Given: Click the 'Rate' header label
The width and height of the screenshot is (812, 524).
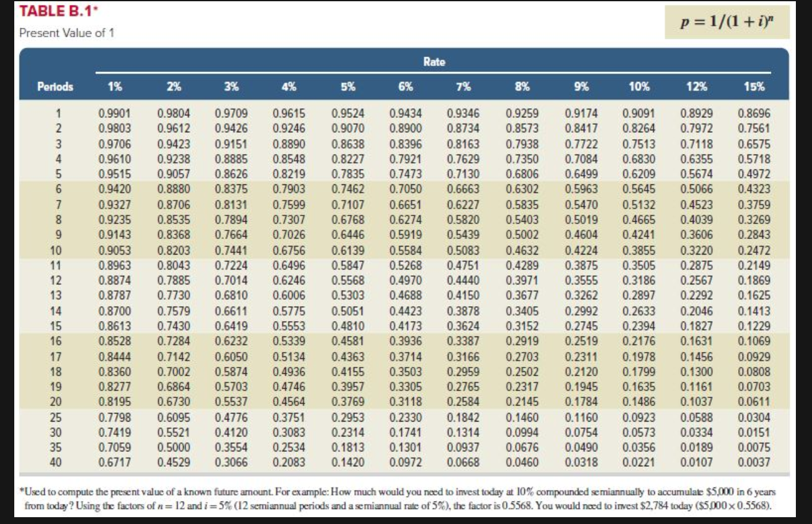Looking at the screenshot, I should [x=434, y=63].
